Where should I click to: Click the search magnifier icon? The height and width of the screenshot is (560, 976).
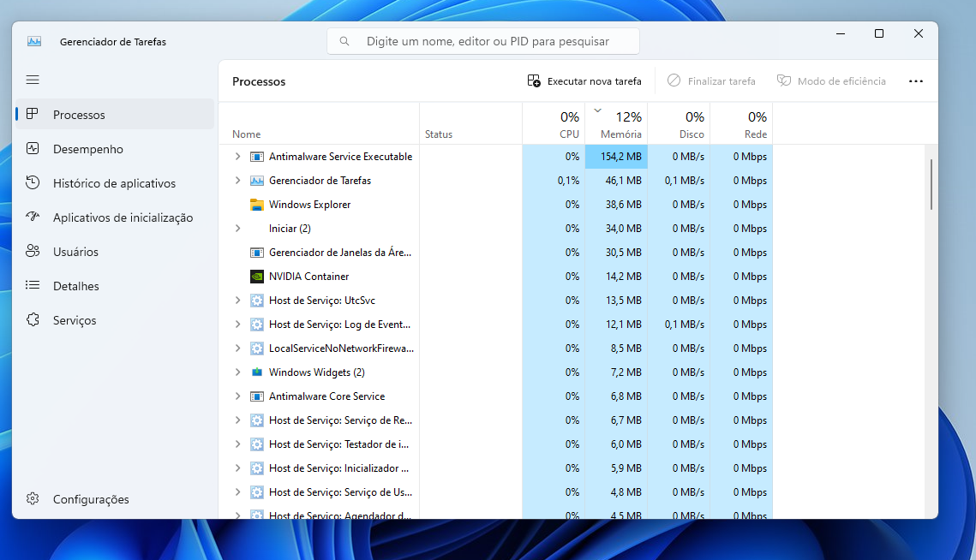pos(344,41)
